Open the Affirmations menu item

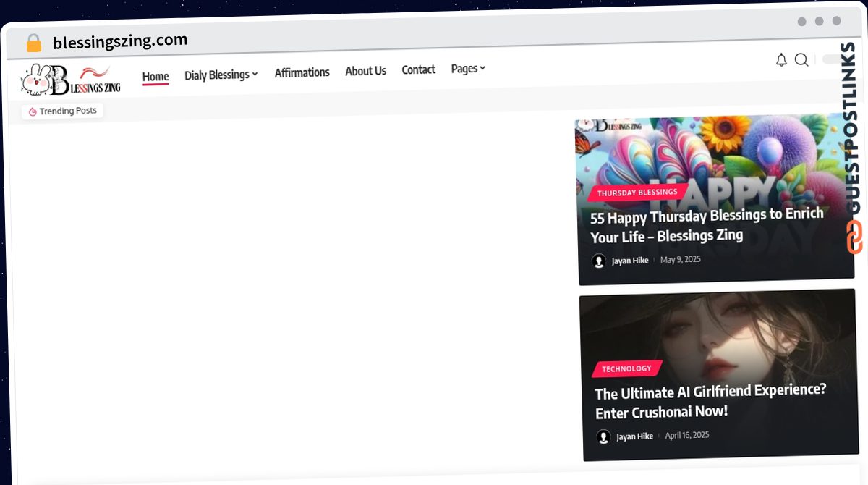coord(302,72)
